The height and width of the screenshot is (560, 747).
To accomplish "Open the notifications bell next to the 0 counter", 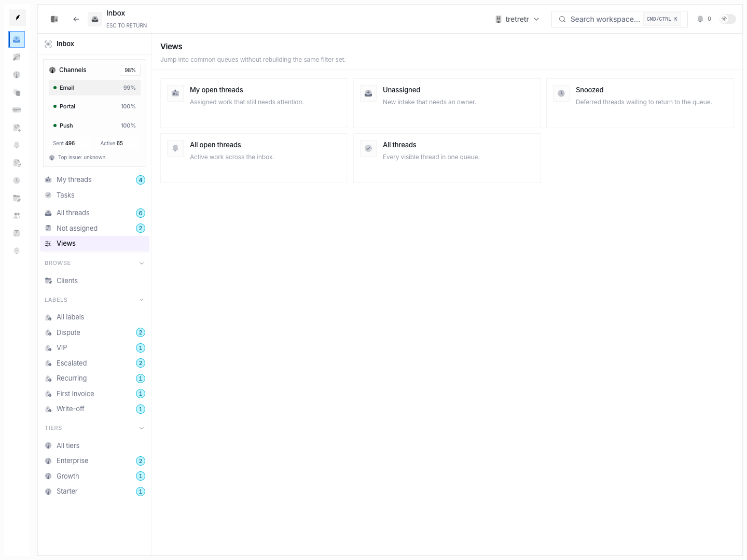I will 700,19.
